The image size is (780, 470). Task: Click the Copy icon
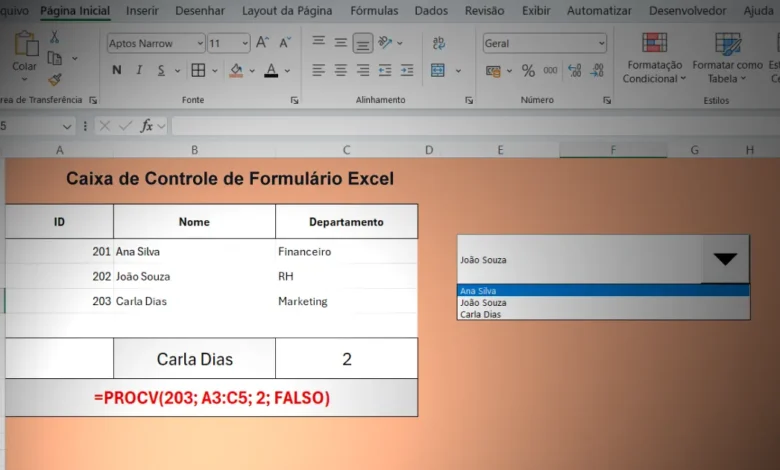(x=54, y=59)
